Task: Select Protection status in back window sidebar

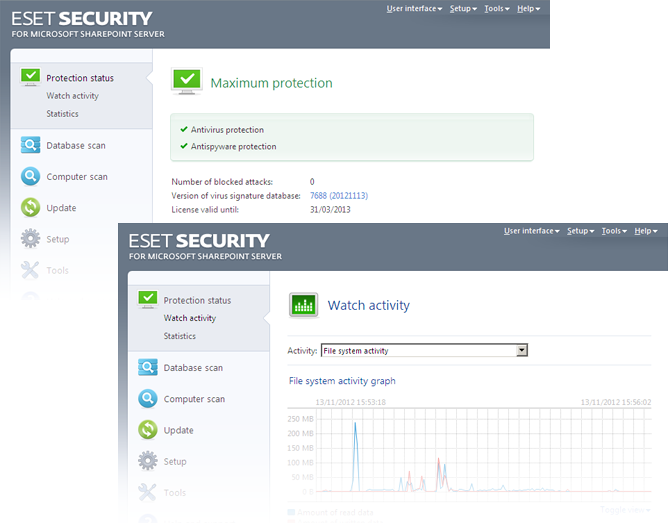Action: point(80,78)
